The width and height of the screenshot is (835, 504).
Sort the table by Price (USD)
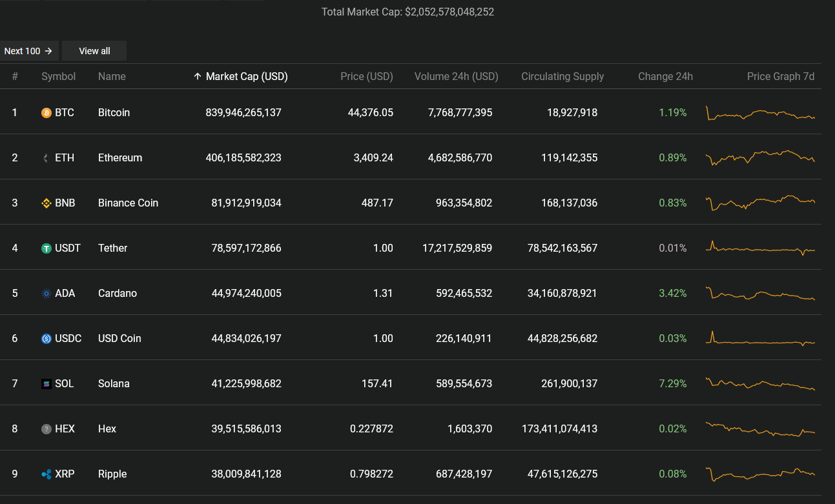(x=367, y=76)
